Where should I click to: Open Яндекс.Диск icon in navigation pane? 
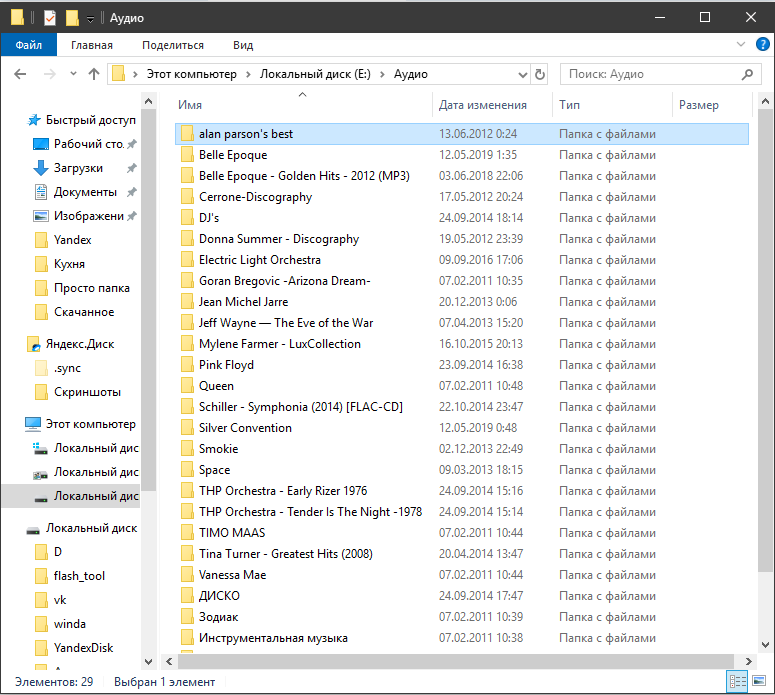[33, 344]
